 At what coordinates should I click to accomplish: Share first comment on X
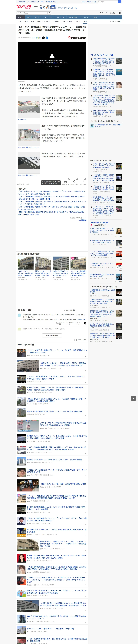85,324
